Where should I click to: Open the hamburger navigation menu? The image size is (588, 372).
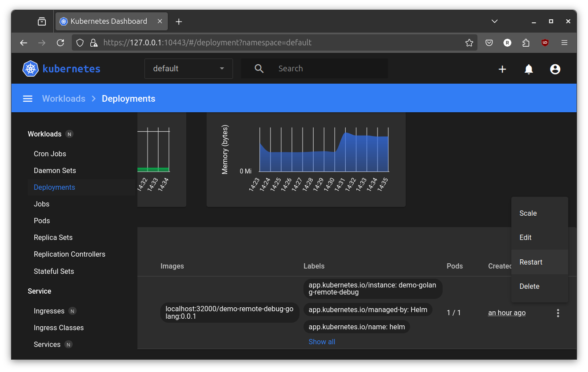[x=28, y=99]
